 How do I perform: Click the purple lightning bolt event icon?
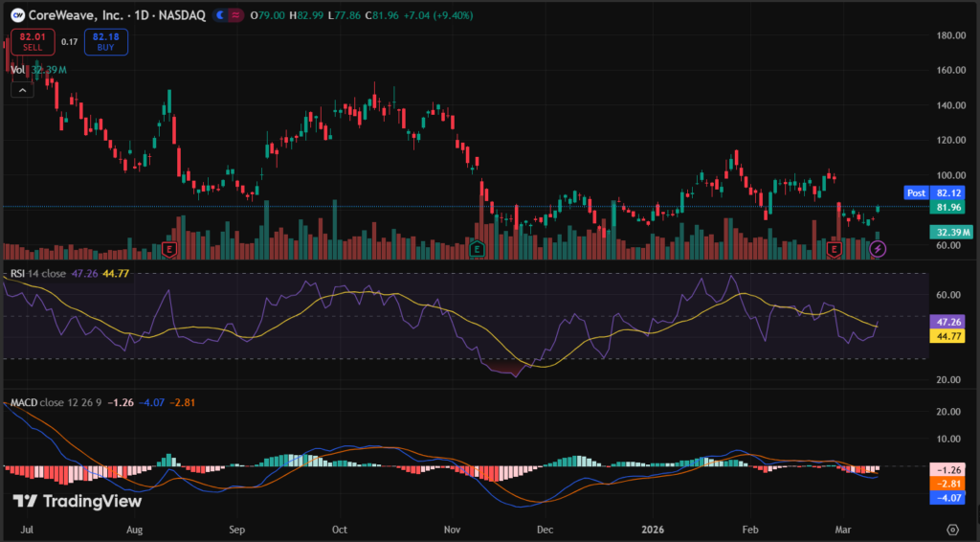[x=879, y=249]
